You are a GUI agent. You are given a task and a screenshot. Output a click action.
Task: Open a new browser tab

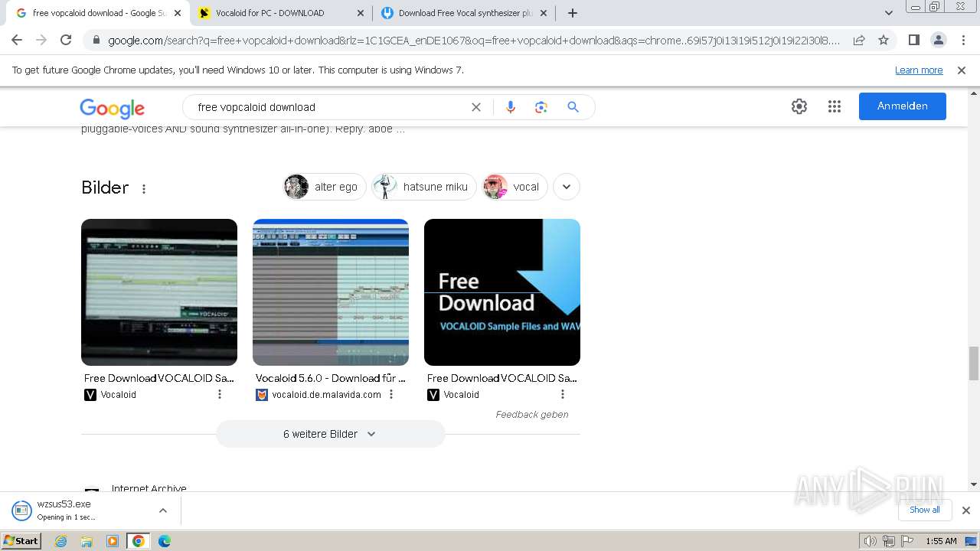point(573,13)
